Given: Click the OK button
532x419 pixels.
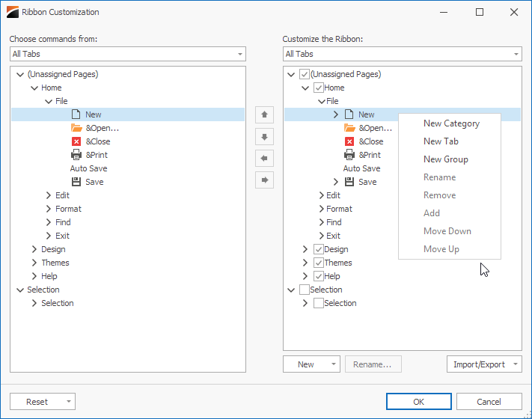Looking at the screenshot, I should click(419, 402).
